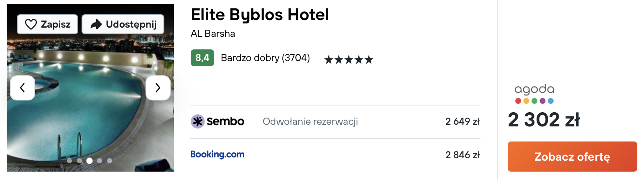
Task: Click the Sembo logo
Action: 217,121
